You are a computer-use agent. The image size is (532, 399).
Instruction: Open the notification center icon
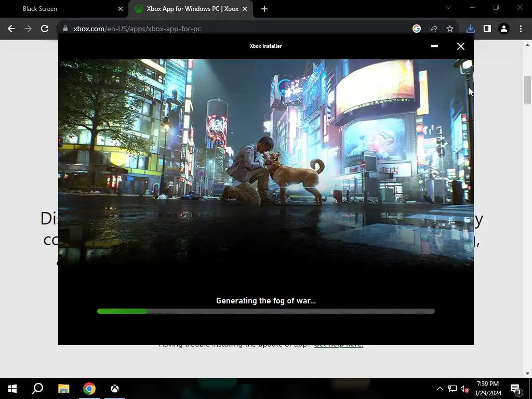pos(516,389)
